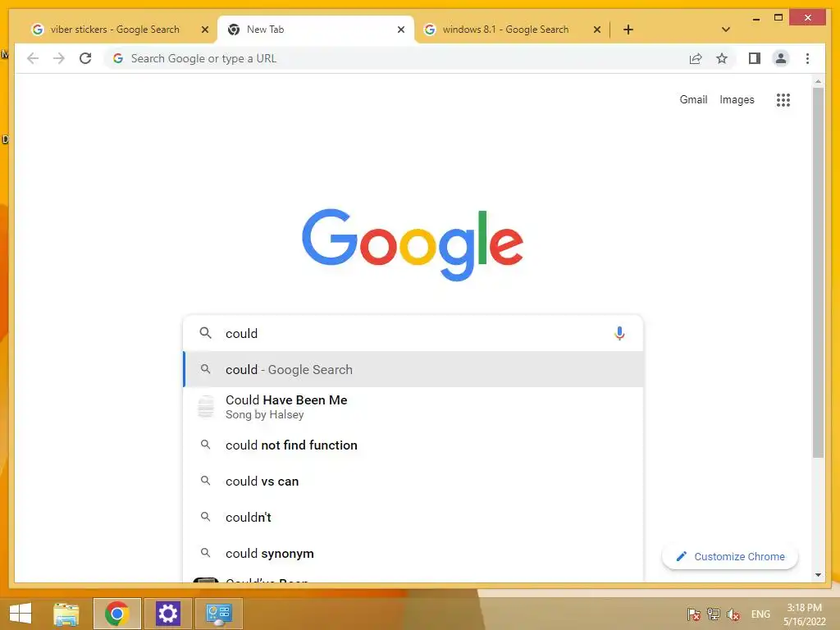Click the Google logo

point(413,244)
